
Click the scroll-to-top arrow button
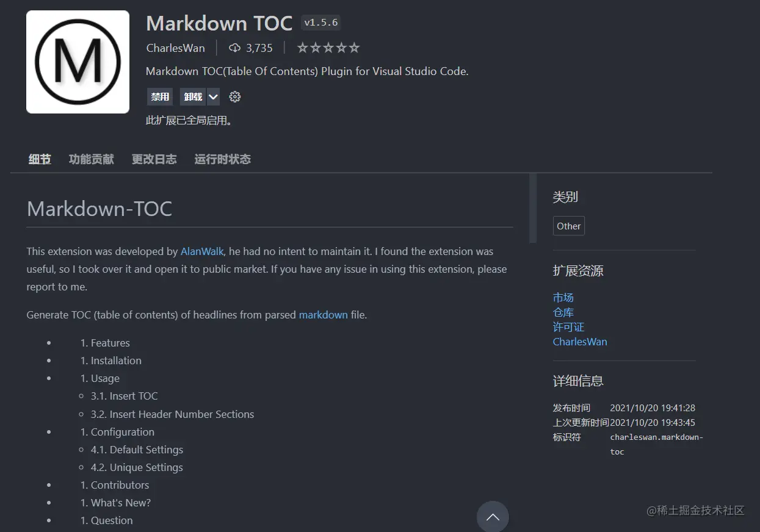[x=493, y=517]
